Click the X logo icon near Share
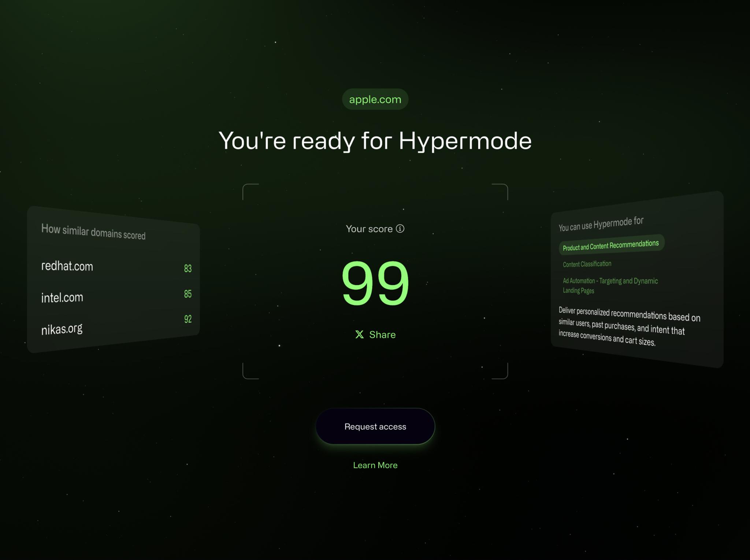 359,334
